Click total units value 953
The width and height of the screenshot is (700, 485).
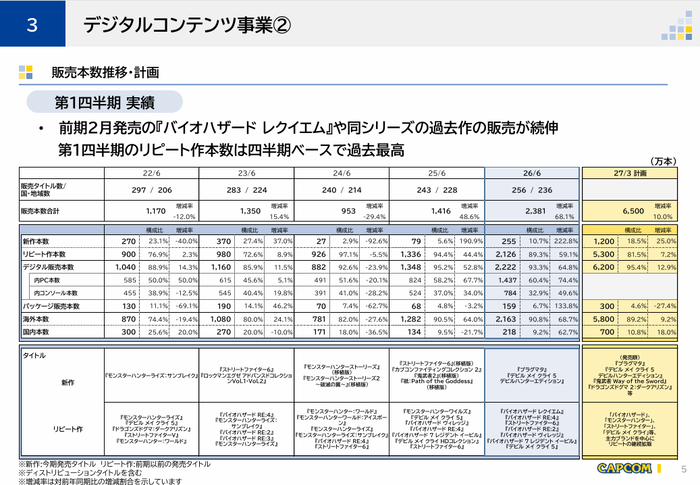tap(348, 211)
